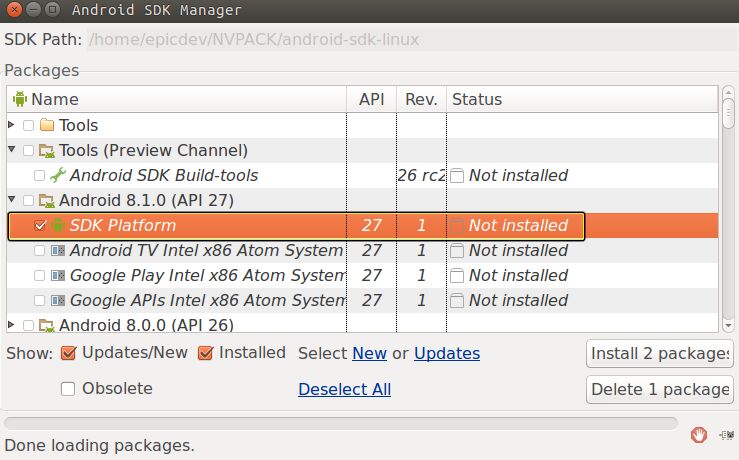Screen dimensions: 739x460
Task: Click the Deselect All link
Action: 345,389
